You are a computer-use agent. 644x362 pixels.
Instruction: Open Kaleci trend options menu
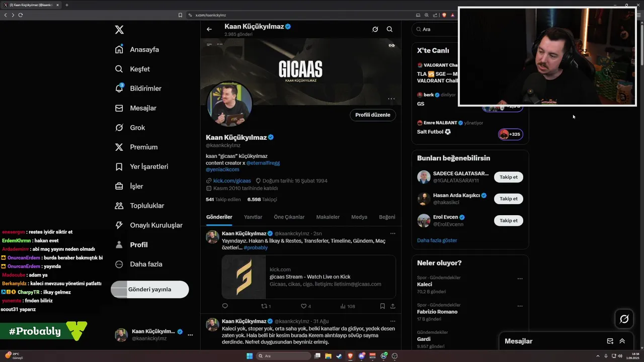(x=520, y=279)
